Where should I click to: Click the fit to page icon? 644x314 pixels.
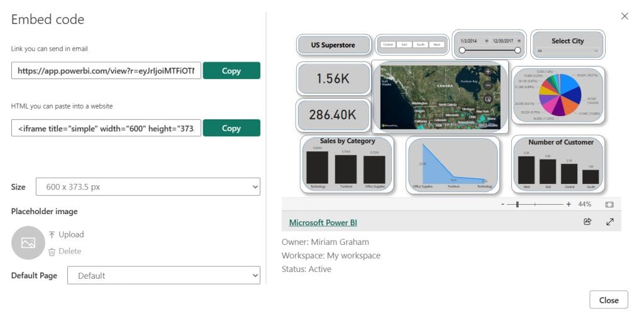609,204
